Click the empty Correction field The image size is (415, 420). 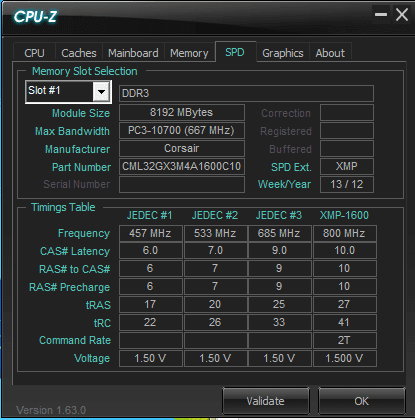(347, 112)
